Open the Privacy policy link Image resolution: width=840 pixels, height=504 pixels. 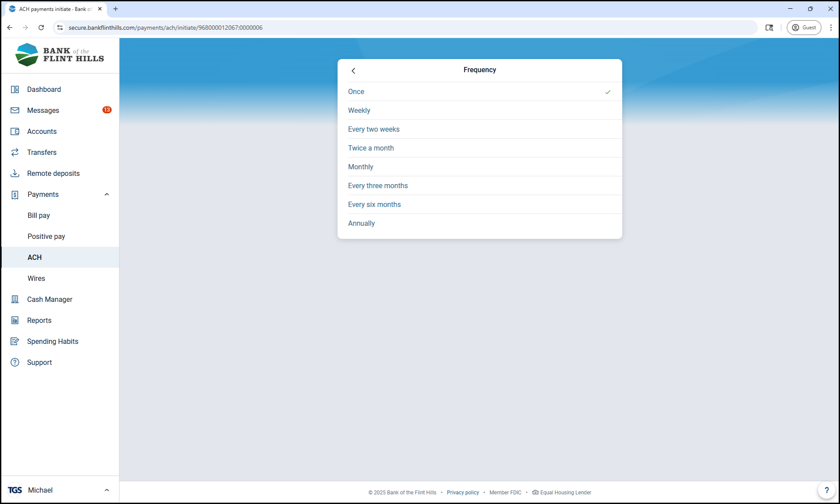[x=463, y=493]
